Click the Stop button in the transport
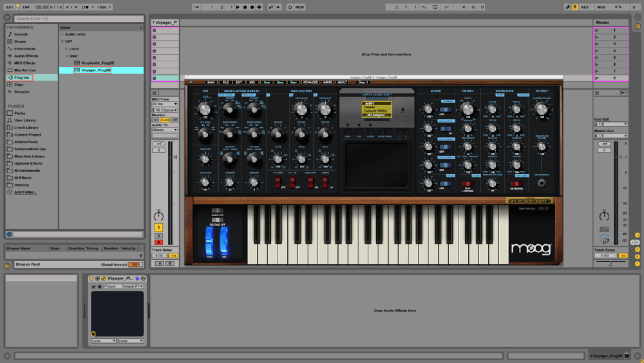Screen dimensions: 644x363 244,6
